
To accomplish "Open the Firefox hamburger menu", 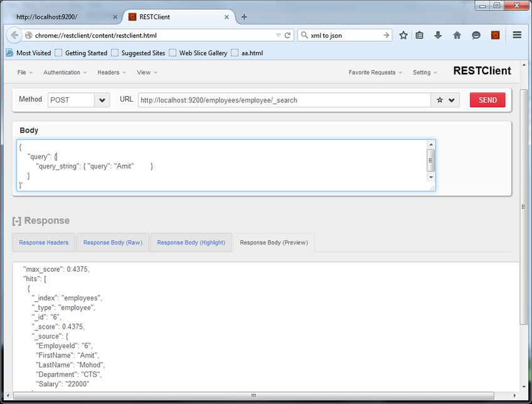I will pyautogui.click(x=517, y=35).
